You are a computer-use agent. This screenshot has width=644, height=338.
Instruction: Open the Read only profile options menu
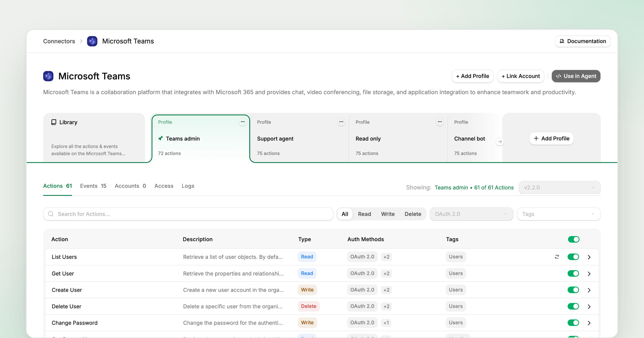(x=440, y=122)
